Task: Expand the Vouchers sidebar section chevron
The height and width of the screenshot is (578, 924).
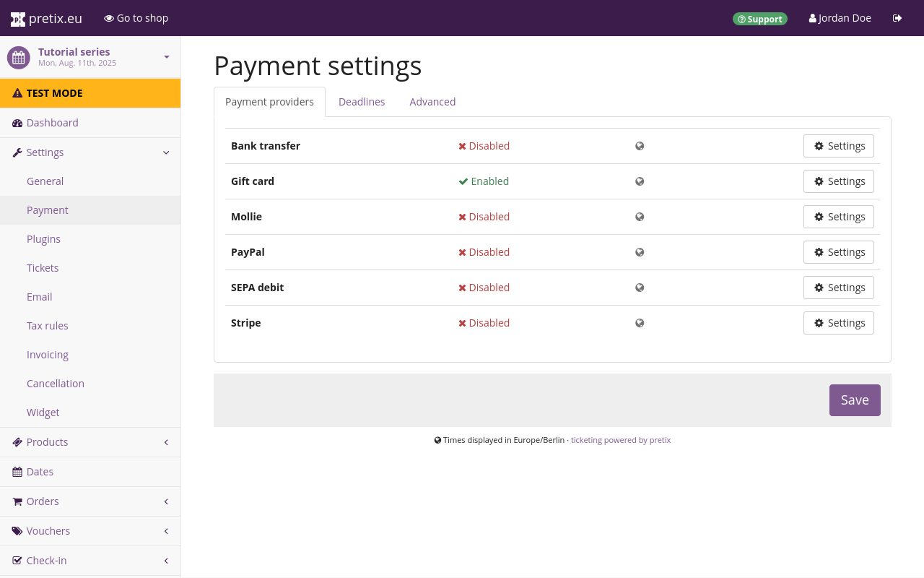Action: click(166, 531)
